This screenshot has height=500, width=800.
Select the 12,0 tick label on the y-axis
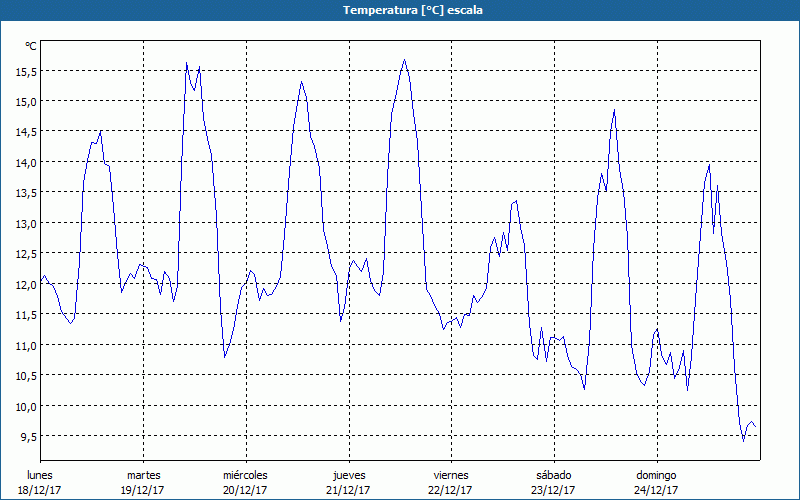coord(24,284)
